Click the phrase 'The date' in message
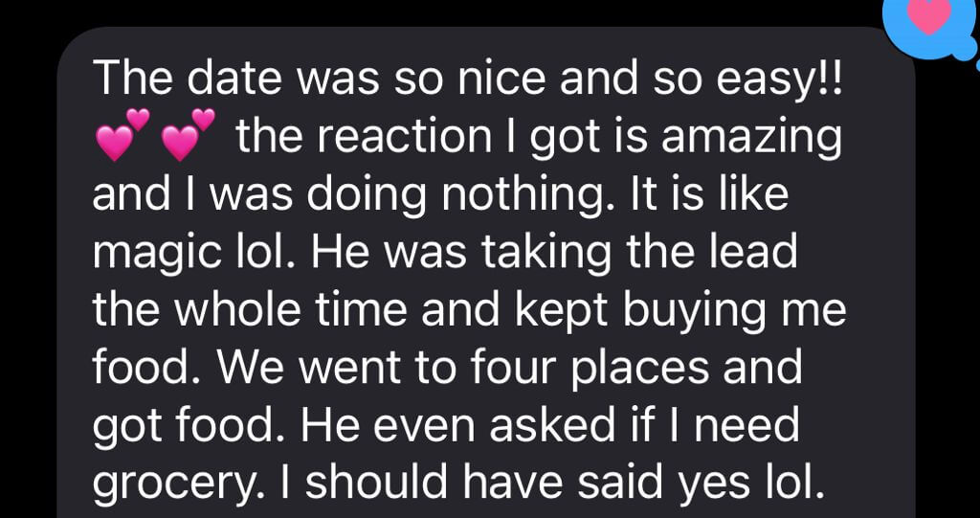Screen dimensions: 980x518 pos(185,79)
